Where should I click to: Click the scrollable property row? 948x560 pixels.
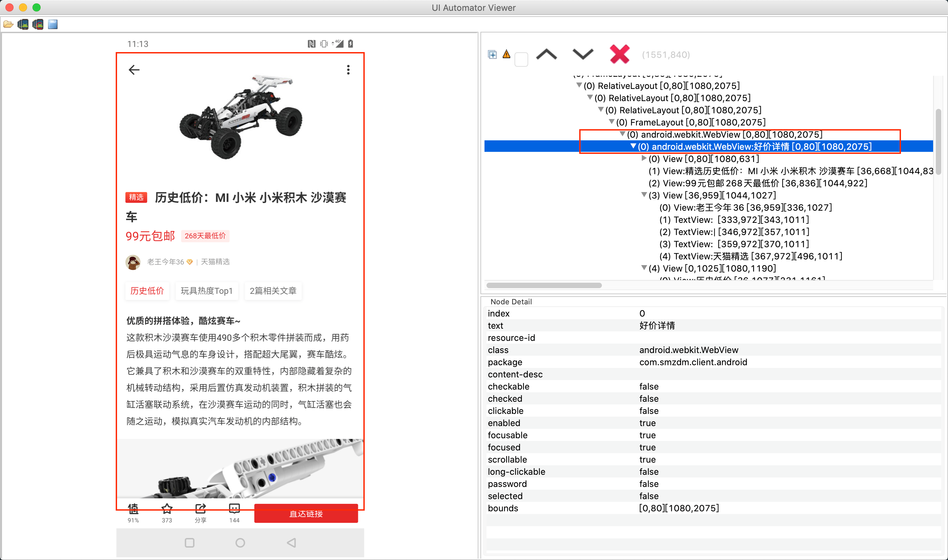point(714,460)
